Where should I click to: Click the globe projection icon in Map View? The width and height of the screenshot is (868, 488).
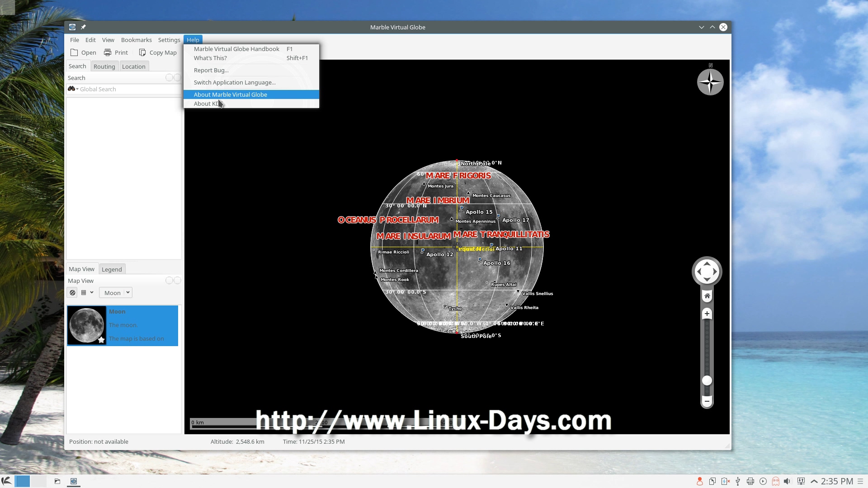click(x=72, y=293)
